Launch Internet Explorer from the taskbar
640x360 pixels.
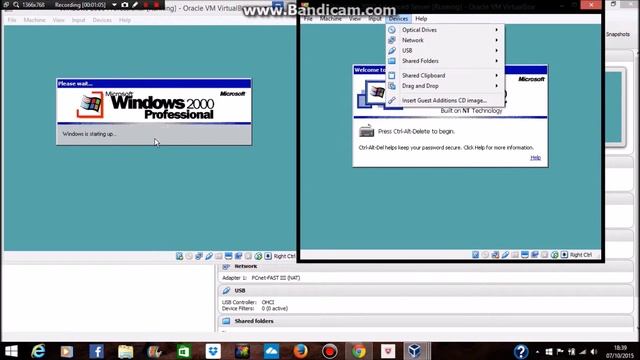[x=38, y=351]
